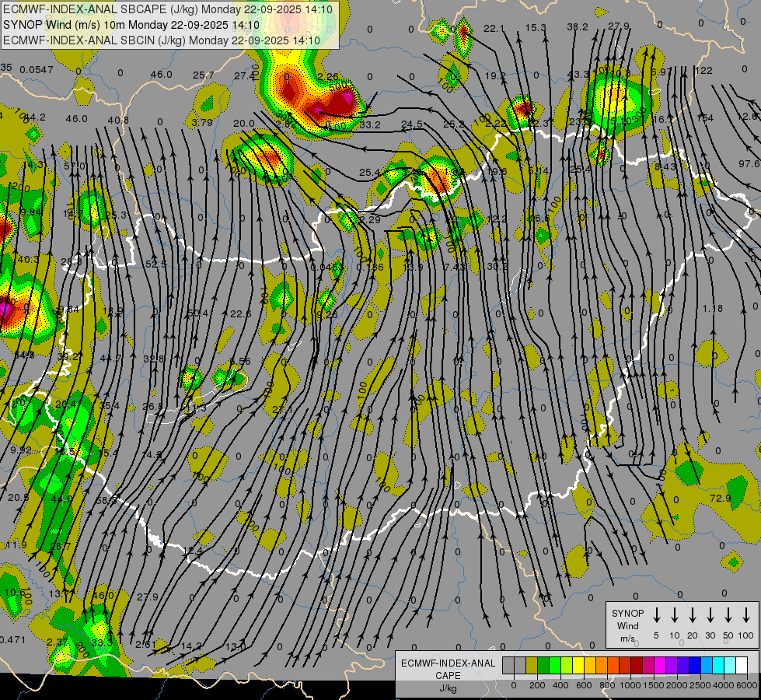761x700 pixels.
Task: Click the 2500 tick label on CAPE scale
Action: (x=700, y=685)
